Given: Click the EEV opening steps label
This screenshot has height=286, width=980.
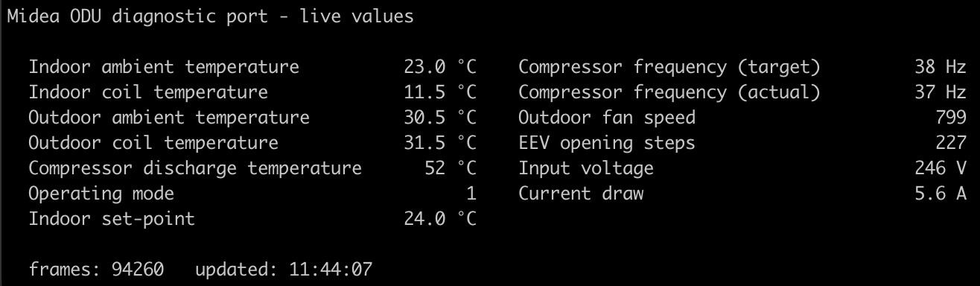Looking at the screenshot, I should coord(607,143).
